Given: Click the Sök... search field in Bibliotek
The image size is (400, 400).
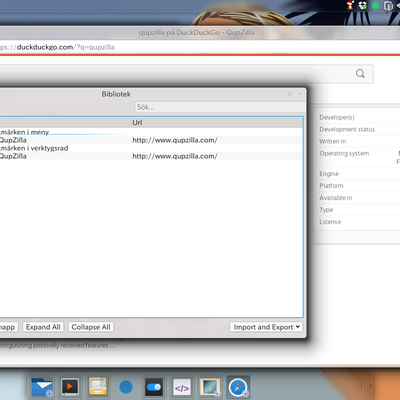Looking at the screenshot, I should [x=219, y=107].
